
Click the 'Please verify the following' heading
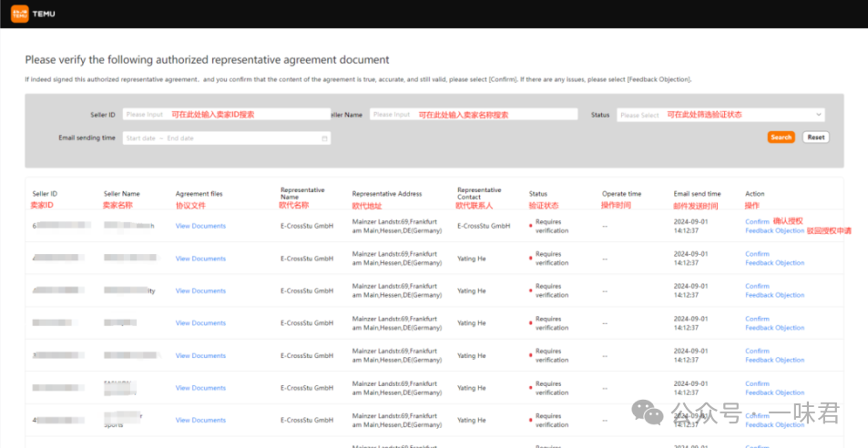(207, 60)
